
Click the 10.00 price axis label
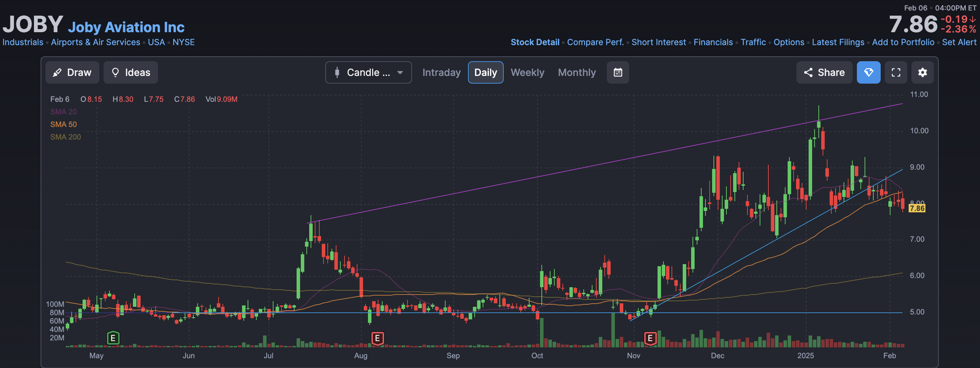tap(919, 131)
